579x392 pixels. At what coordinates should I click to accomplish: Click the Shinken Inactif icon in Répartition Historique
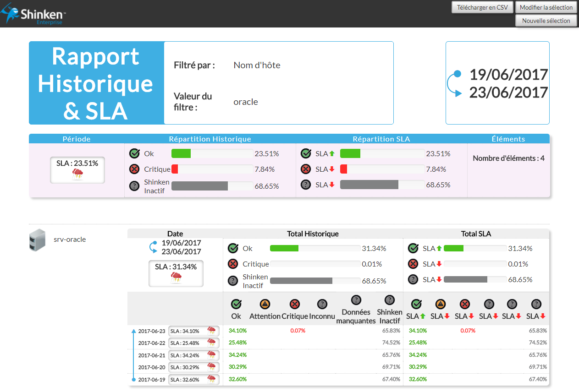[x=134, y=186]
